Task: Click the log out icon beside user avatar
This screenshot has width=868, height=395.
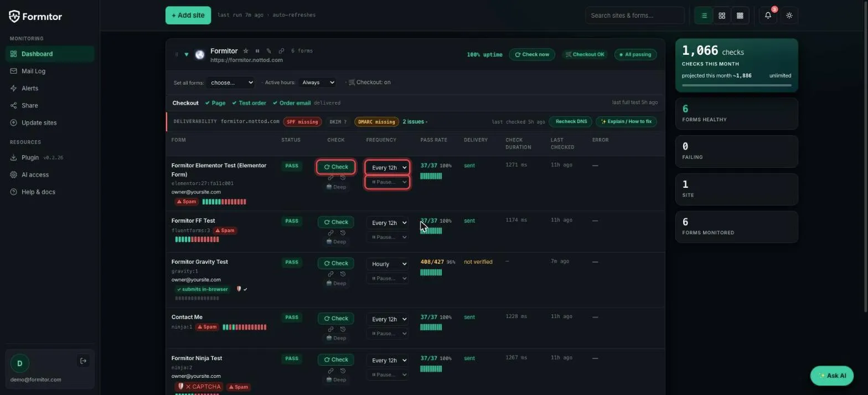Action: point(83,361)
